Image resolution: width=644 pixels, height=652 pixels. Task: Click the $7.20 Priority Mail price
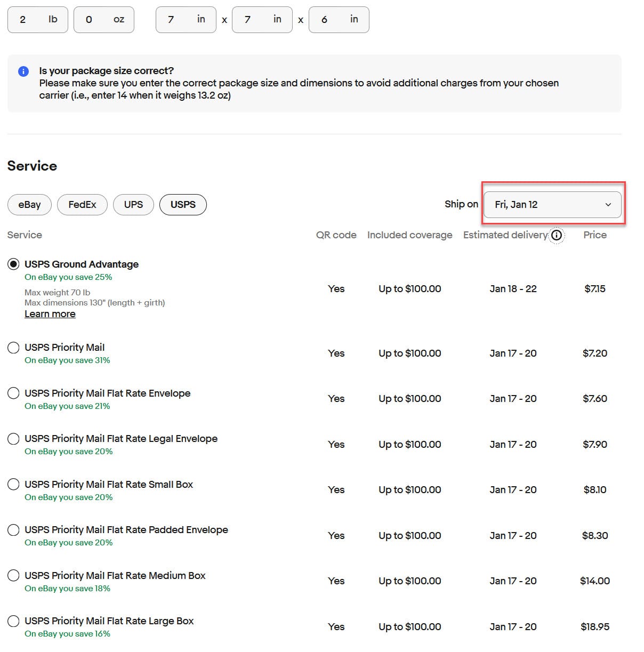[595, 353]
